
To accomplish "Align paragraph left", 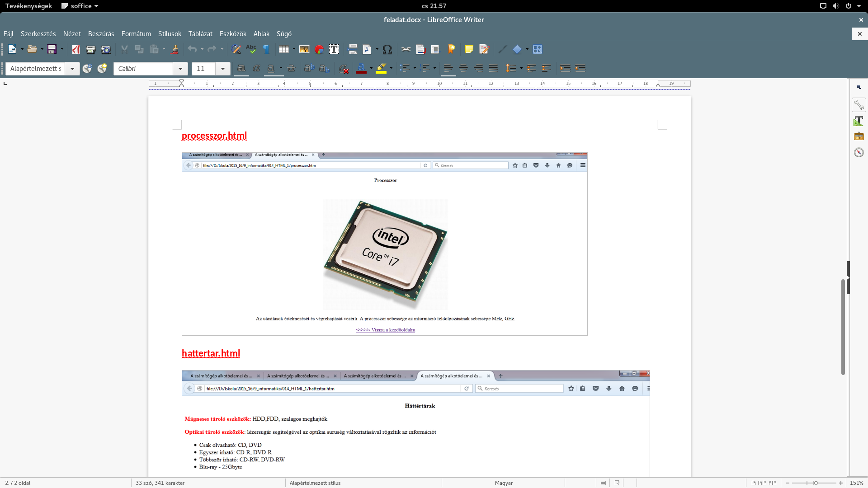I will pyautogui.click(x=448, y=69).
